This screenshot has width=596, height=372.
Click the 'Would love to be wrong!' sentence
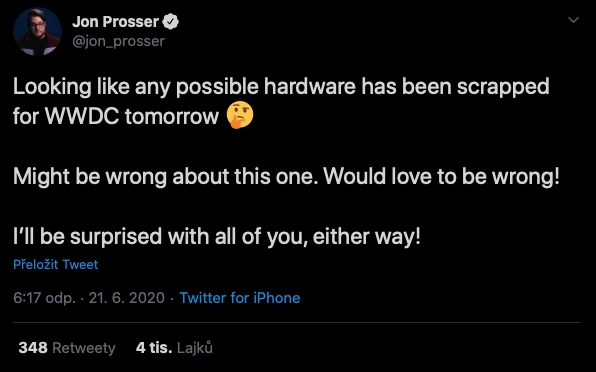click(x=441, y=176)
